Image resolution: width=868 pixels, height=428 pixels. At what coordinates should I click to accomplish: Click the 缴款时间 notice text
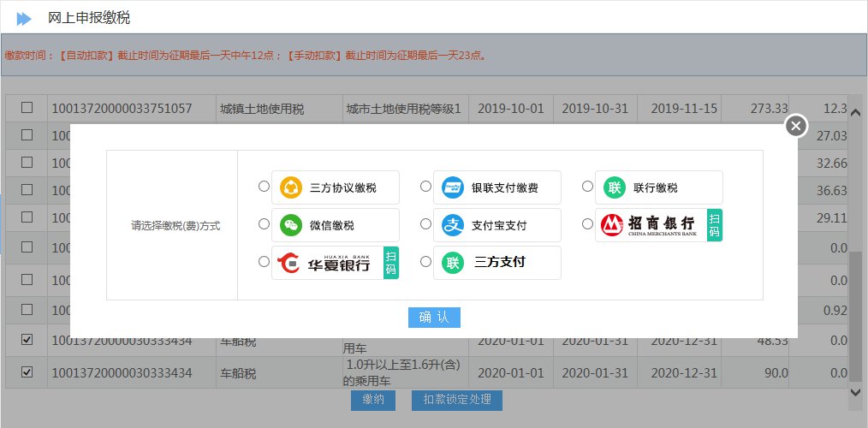[x=246, y=56]
